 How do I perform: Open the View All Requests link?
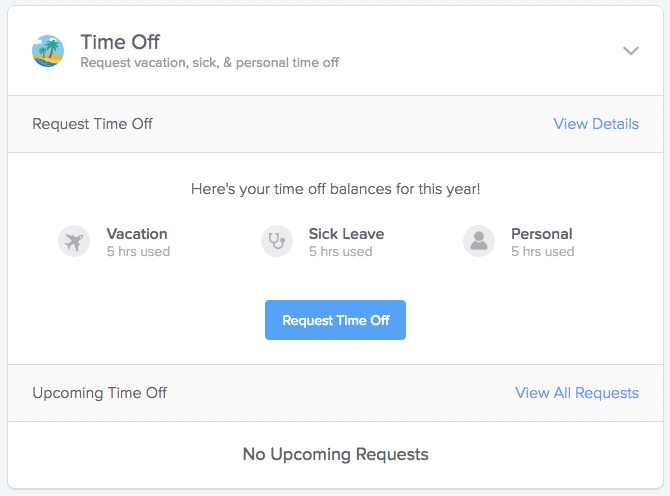tap(577, 393)
